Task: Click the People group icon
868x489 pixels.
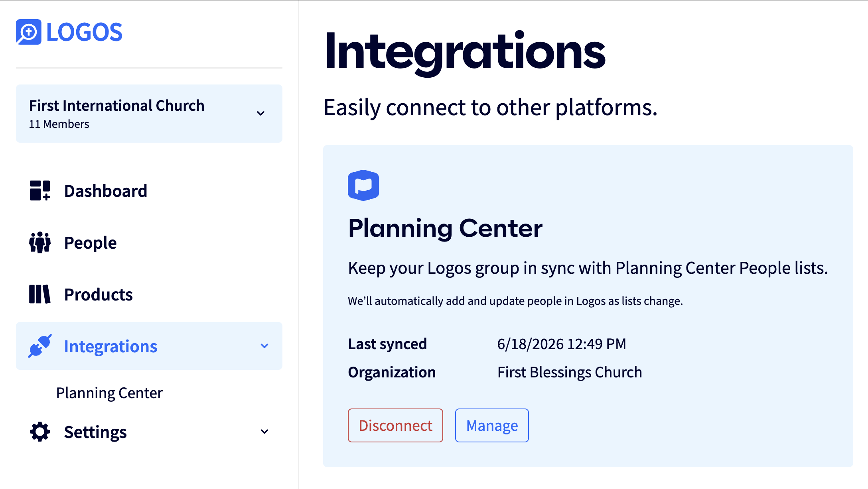Action: pyautogui.click(x=40, y=242)
